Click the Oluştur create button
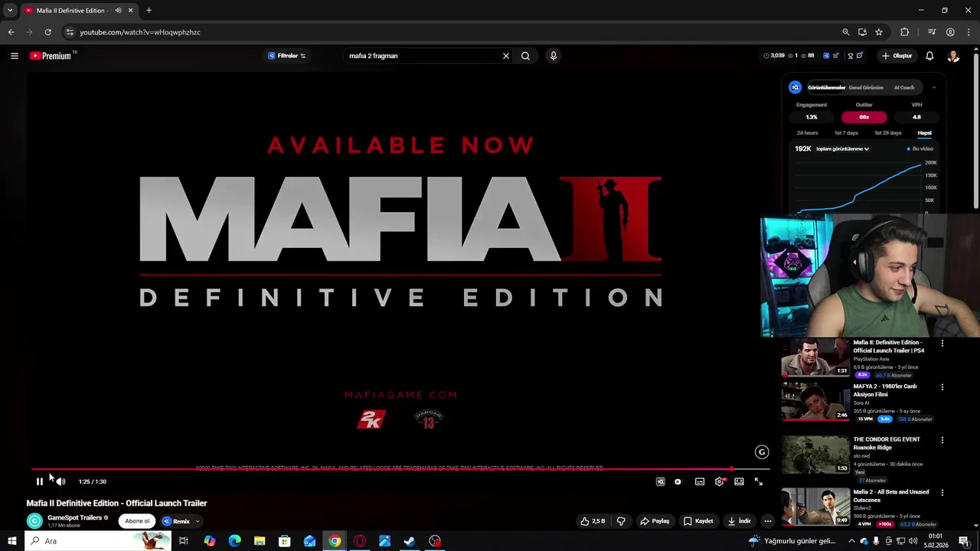The width and height of the screenshot is (980, 551). click(897, 56)
